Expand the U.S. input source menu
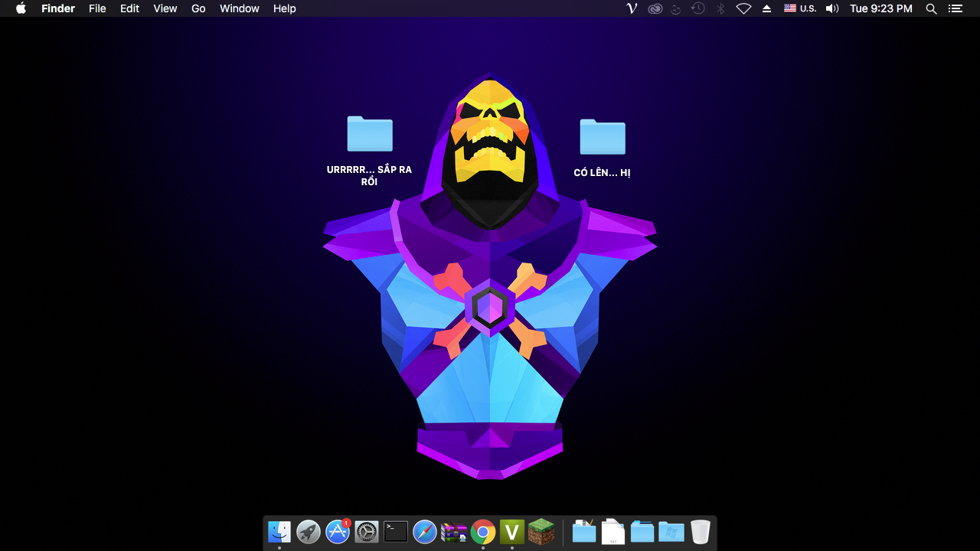The height and width of the screenshot is (551, 980). click(x=800, y=8)
